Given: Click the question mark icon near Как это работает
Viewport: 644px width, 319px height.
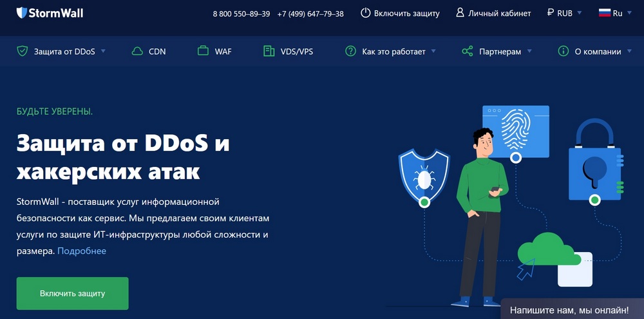Looking at the screenshot, I should click(350, 52).
